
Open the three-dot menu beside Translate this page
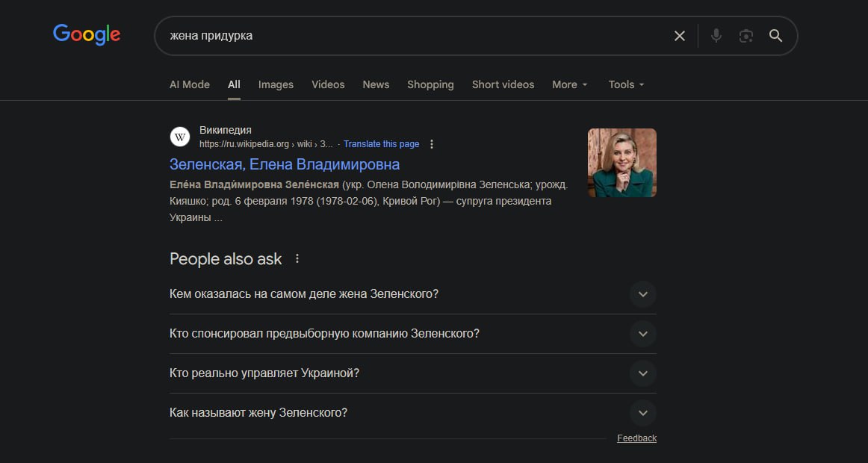click(x=432, y=144)
